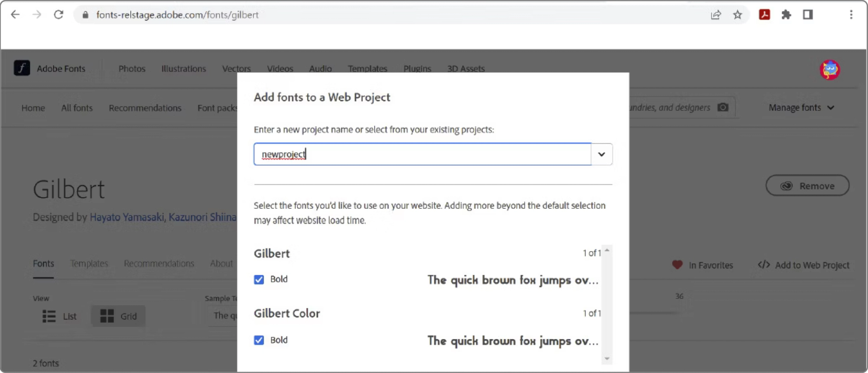Click the padlock site info icon
Image resolution: width=868 pixels, height=373 pixels.
[85, 15]
